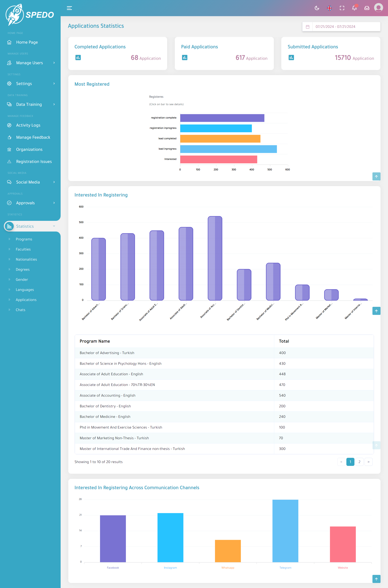Click the fullscreen icon
Viewport: 388px width, 588px height.
tap(342, 8)
